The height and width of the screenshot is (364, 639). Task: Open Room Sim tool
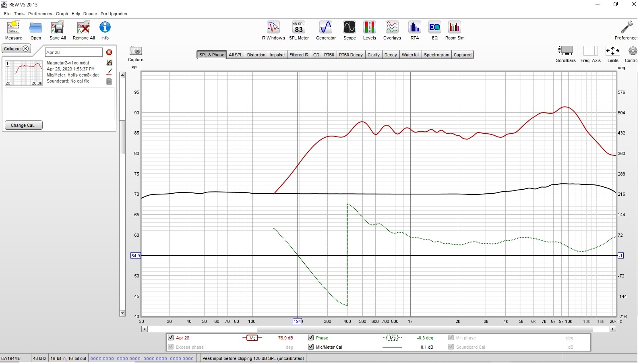[x=455, y=31]
